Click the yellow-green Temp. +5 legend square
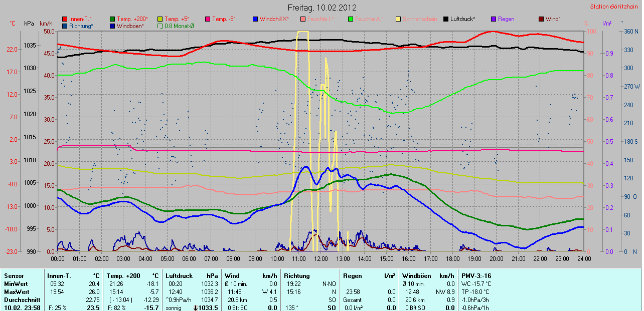Viewport: 644px width, 311px height. pos(160,19)
